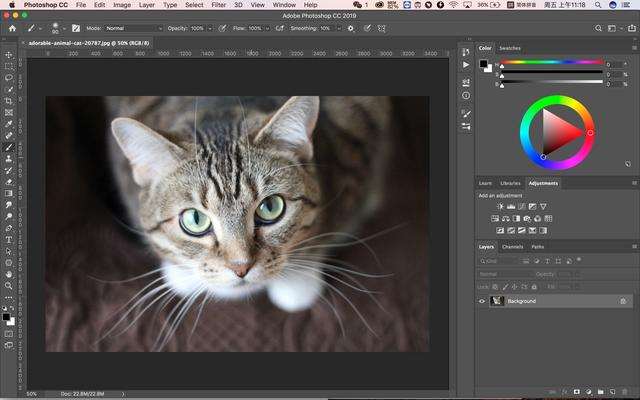
Task: Enable airbrush-style build-up effects
Action: point(277,28)
